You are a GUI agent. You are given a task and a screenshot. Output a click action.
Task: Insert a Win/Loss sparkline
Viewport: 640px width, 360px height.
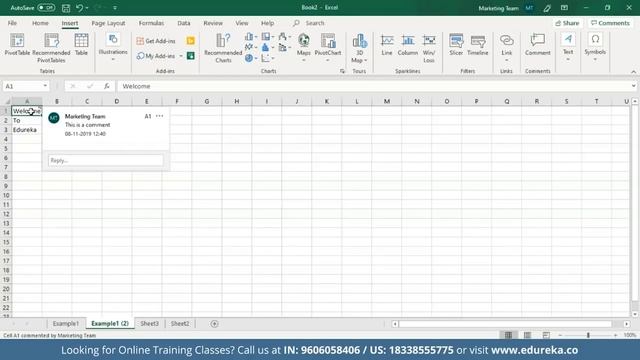tap(429, 48)
